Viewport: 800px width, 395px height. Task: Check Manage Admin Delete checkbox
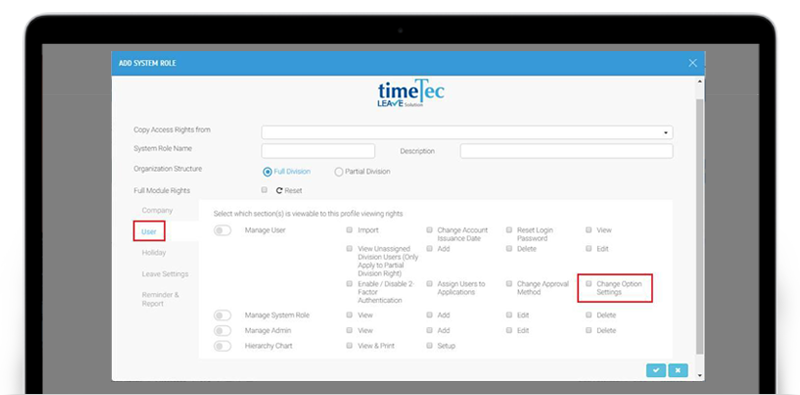click(589, 330)
